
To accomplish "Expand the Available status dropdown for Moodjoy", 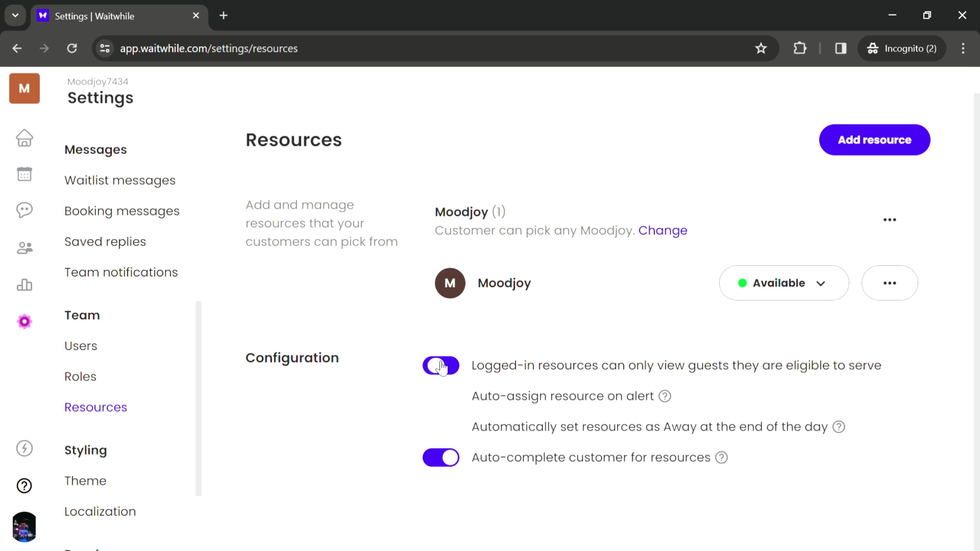I will pyautogui.click(x=784, y=283).
